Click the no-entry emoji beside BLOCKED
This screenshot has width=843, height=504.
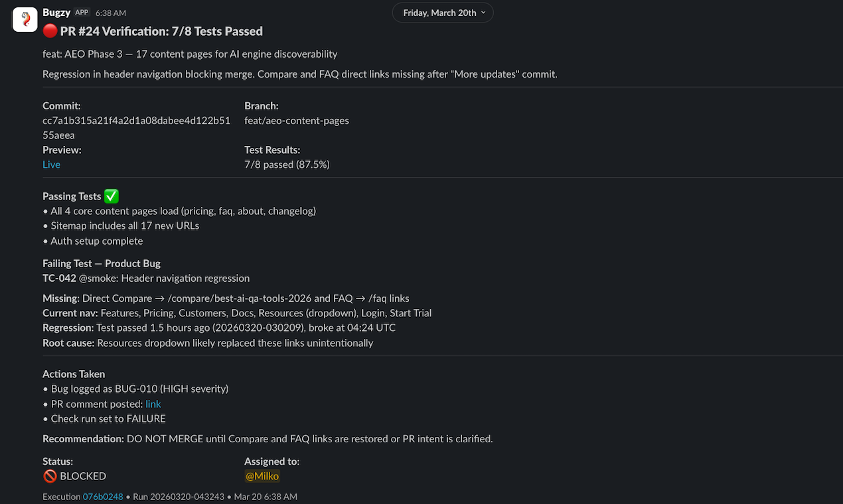point(50,476)
